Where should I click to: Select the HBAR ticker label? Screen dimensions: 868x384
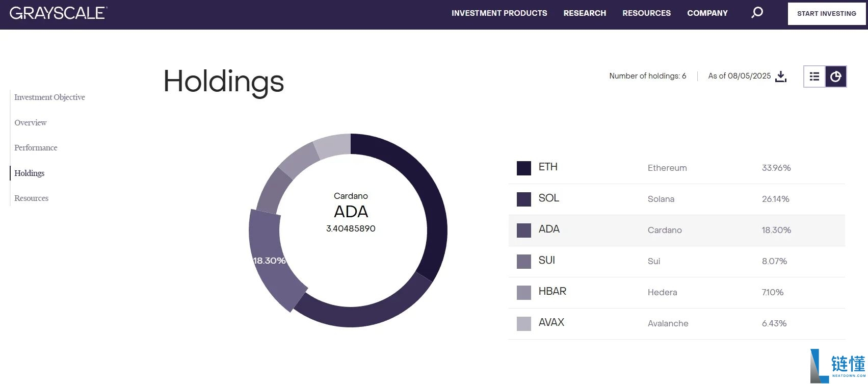pos(553,291)
